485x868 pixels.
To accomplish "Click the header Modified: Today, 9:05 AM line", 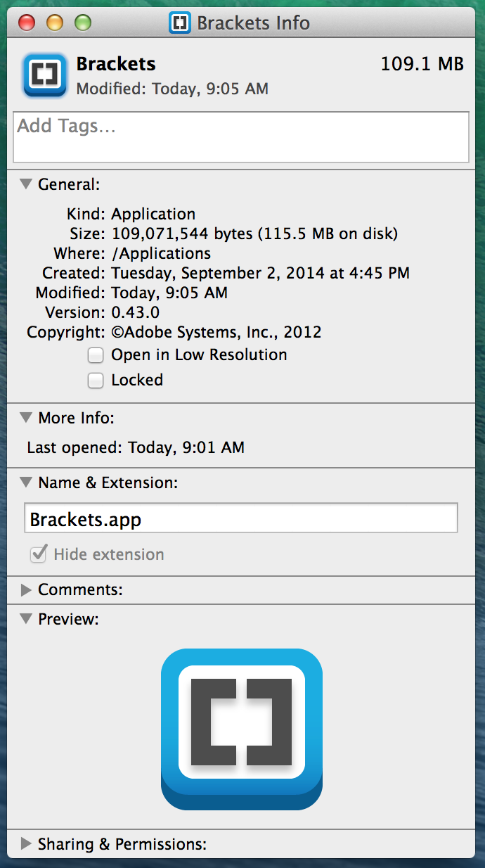I will click(172, 89).
